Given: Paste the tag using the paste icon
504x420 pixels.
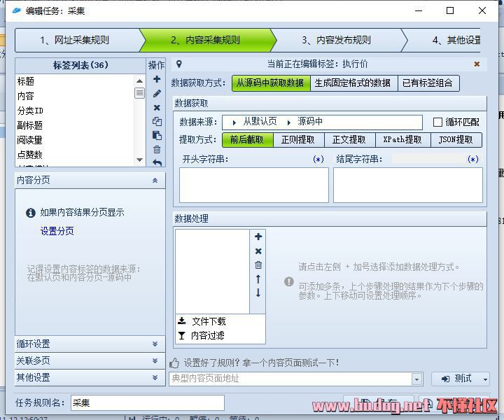Looking at the screenshot, I should pyautogui.click(x=157, y=135).
